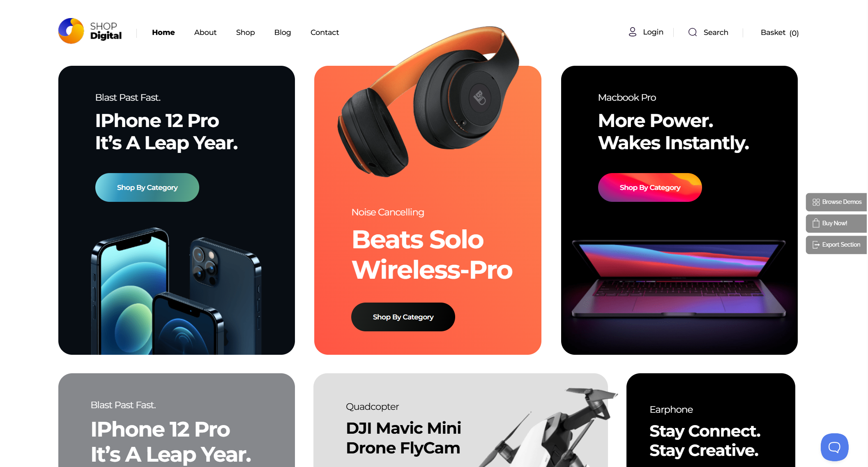Open the blue chat bubble widget

(x=834, y=447)
